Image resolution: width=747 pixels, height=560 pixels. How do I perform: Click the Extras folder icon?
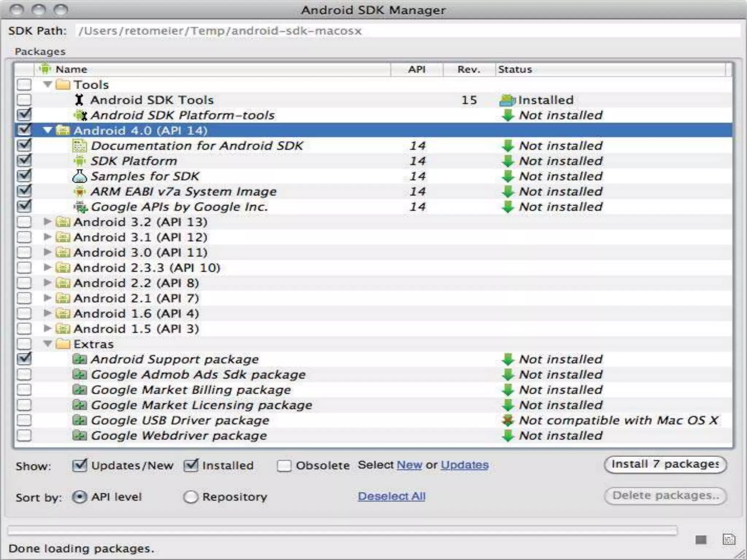point(63,344)
